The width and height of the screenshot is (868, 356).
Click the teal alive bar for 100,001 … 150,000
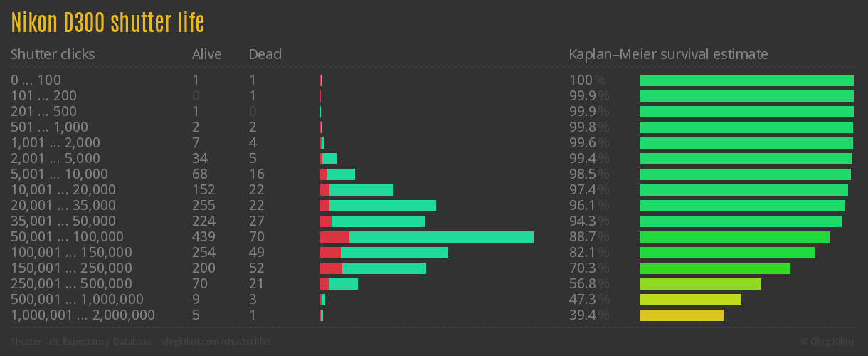[x=393, y=253]
